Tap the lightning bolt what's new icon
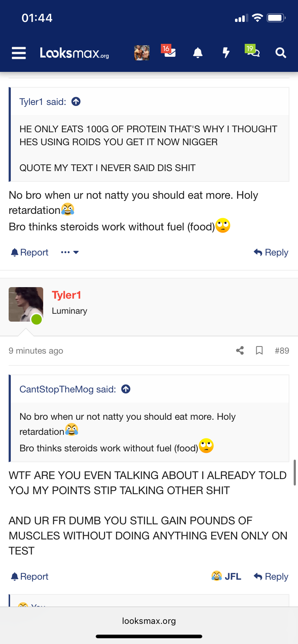This screenshot has height=644, width=298. point(226,53)
